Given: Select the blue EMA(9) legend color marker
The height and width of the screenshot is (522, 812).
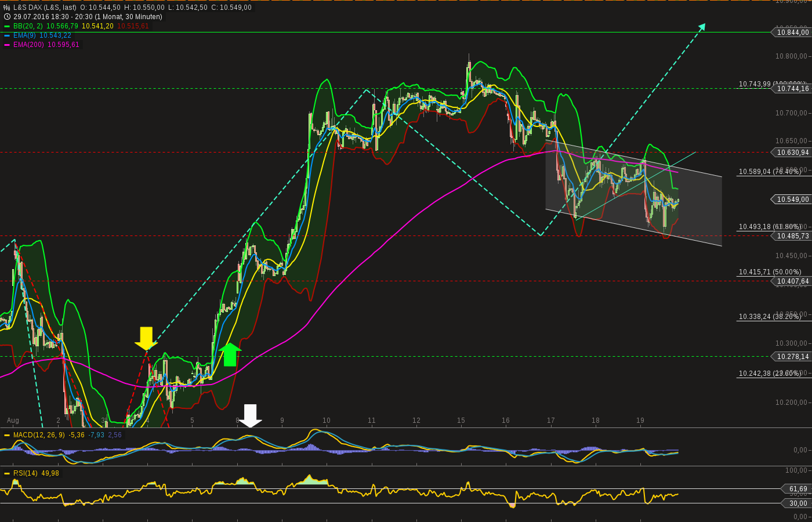Looking at the screenshot, I should tap(7, 35).
